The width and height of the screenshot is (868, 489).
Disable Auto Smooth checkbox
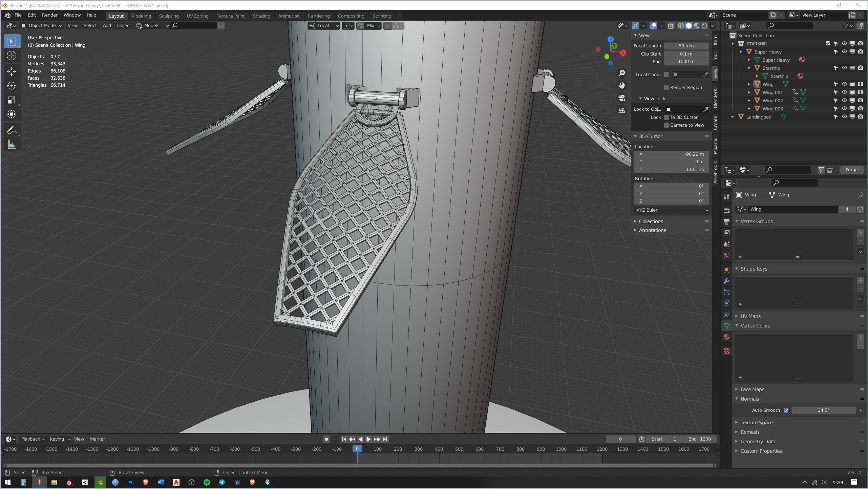pos(786,410)
